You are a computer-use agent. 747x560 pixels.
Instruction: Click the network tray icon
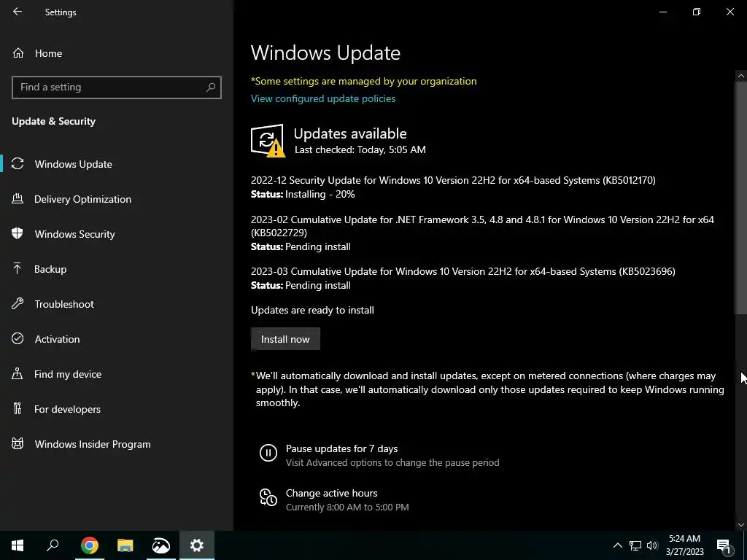tap(635, 545)
